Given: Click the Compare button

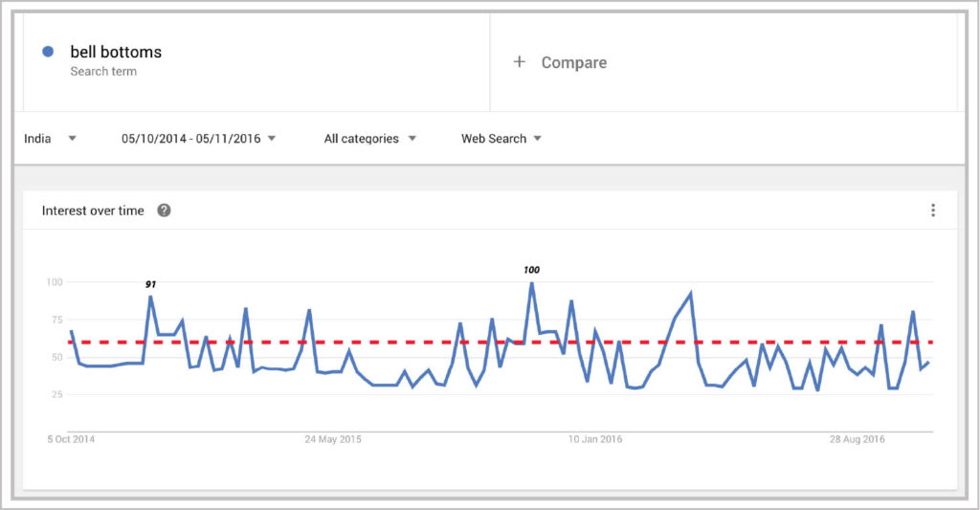Looking at the screenshot, I should [x=573, y=62].
